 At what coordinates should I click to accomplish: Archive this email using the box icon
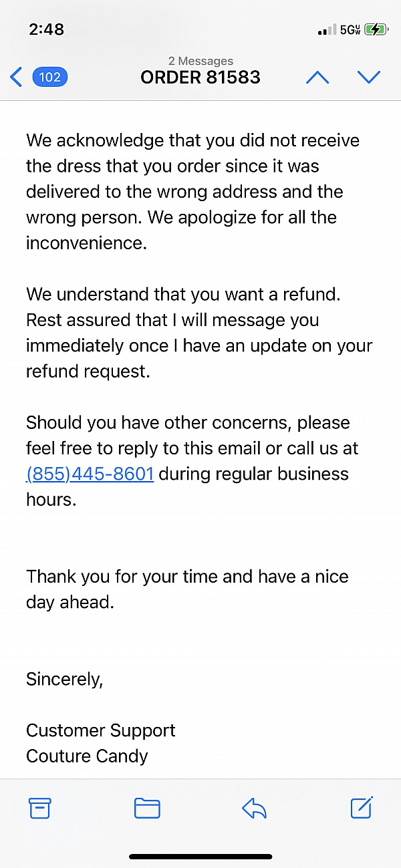click(x=40, y=809)
